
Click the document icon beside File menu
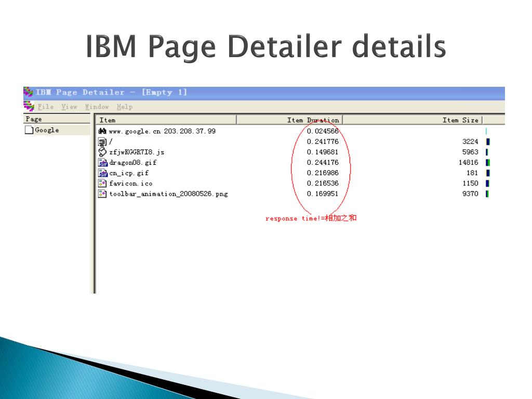(x=29, y=106)
